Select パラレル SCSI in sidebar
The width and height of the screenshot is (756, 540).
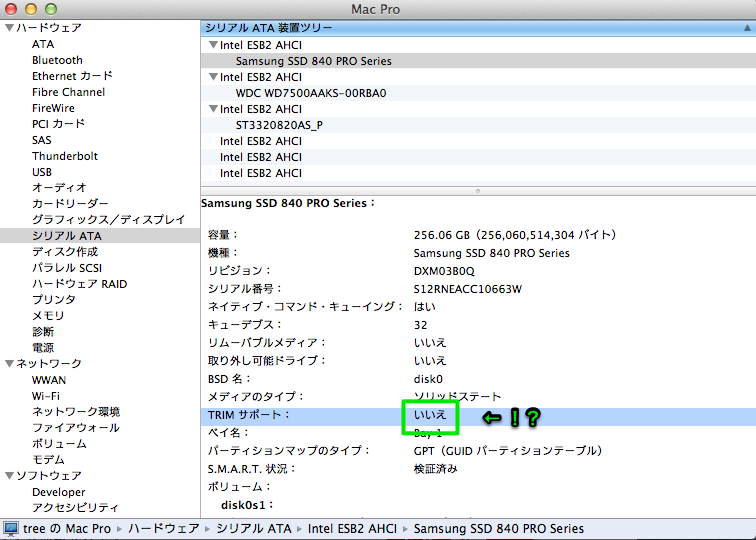(67, 268)
